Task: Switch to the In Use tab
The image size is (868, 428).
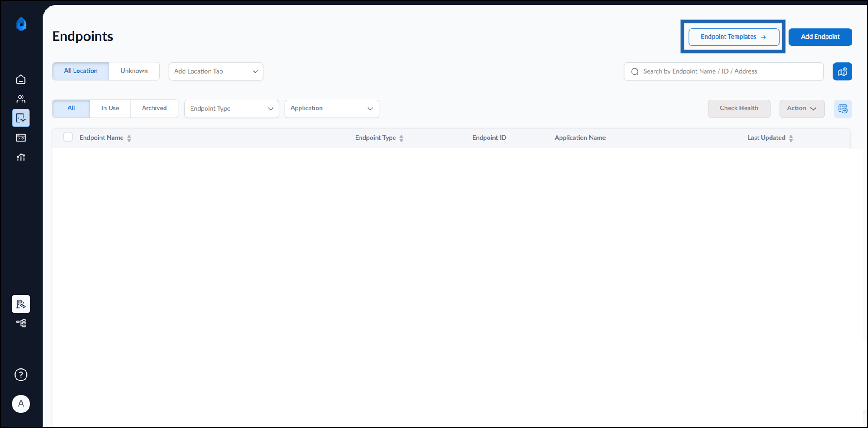Action: pyautogui.click(x=110, y=108)
